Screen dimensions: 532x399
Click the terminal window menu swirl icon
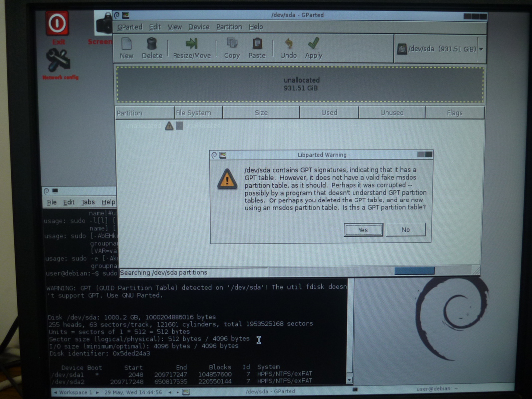pyautogui.click(x=46, y=191)
